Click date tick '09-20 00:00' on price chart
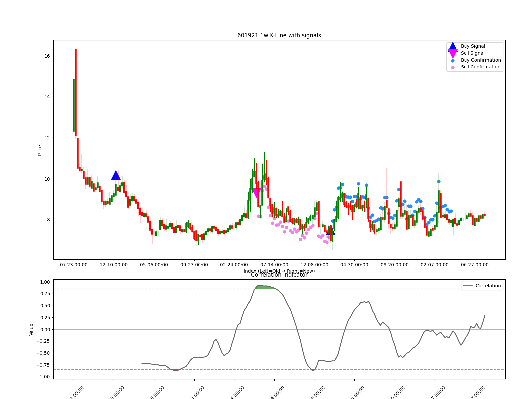 point(395,265)
